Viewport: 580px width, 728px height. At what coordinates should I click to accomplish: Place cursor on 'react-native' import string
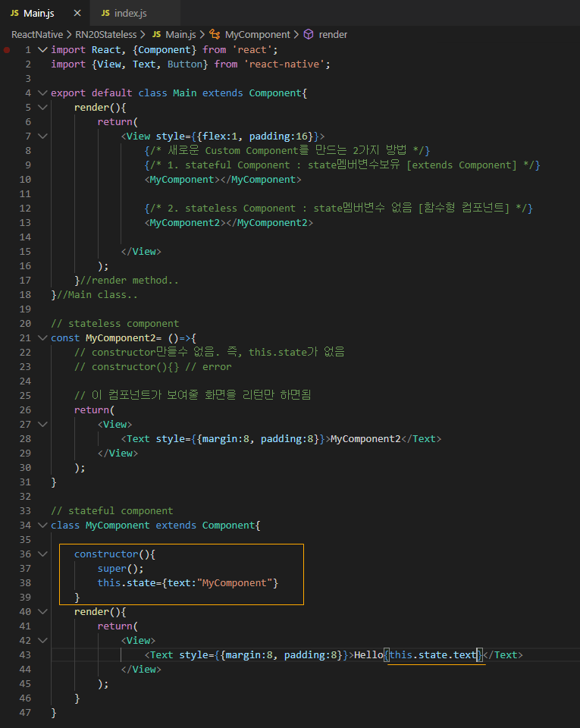pos(284,64)
